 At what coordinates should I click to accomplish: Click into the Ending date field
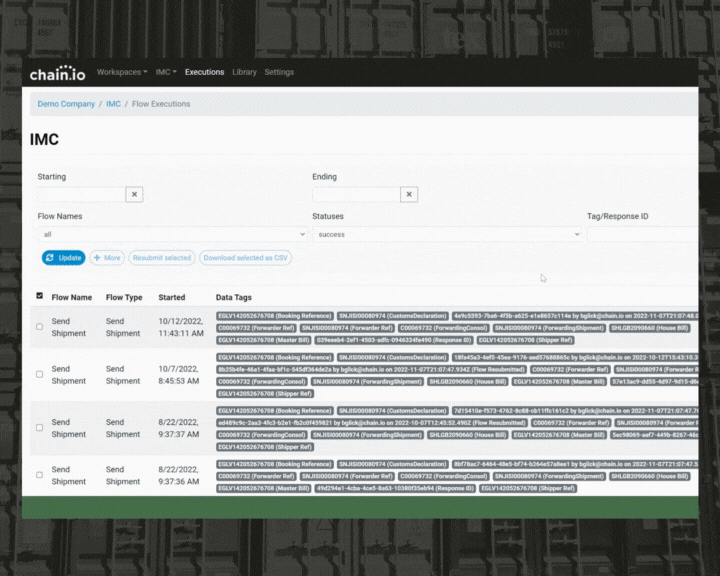356,194
